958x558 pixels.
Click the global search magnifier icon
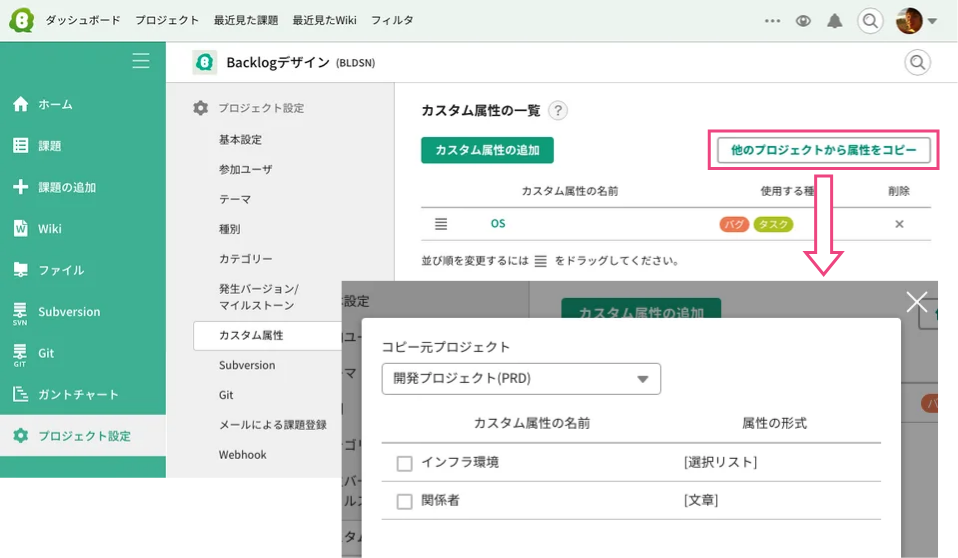(870, 21)
